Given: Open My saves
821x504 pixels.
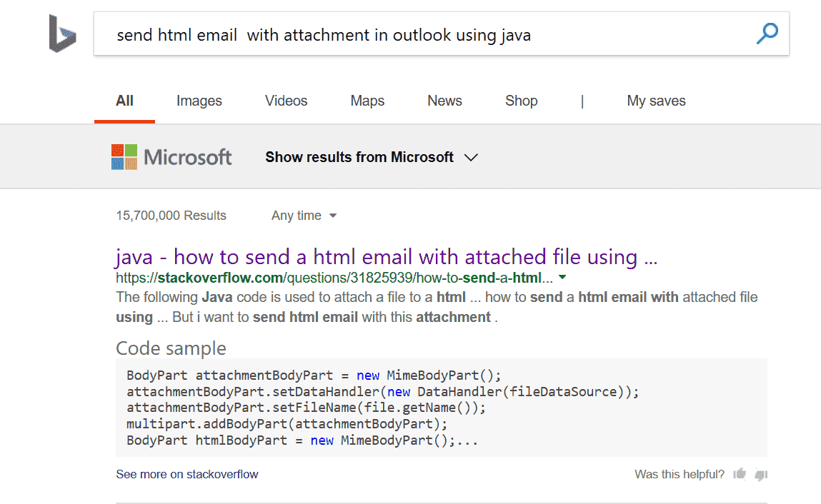Looking at the screenshot, I should tap(656, 101).
